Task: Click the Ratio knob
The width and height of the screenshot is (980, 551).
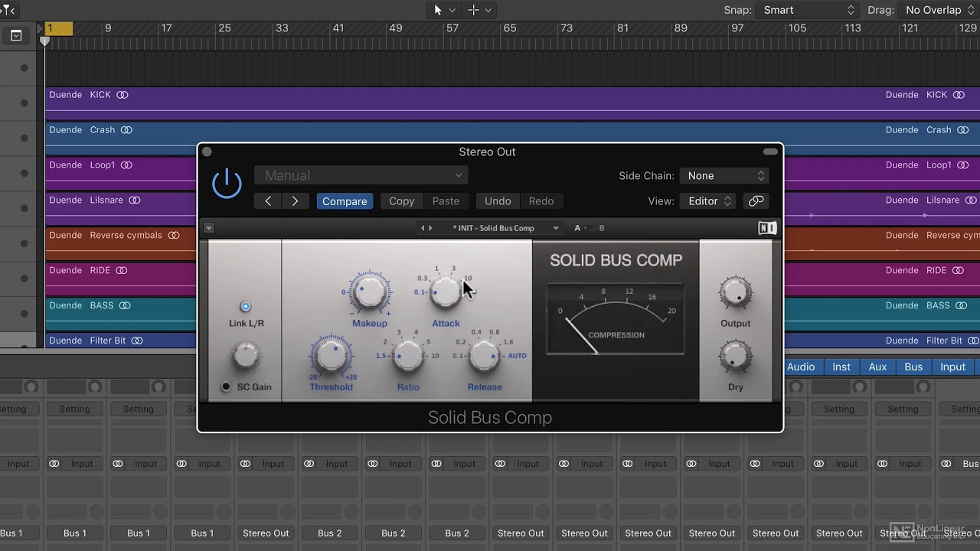Action: click(408, 355)
